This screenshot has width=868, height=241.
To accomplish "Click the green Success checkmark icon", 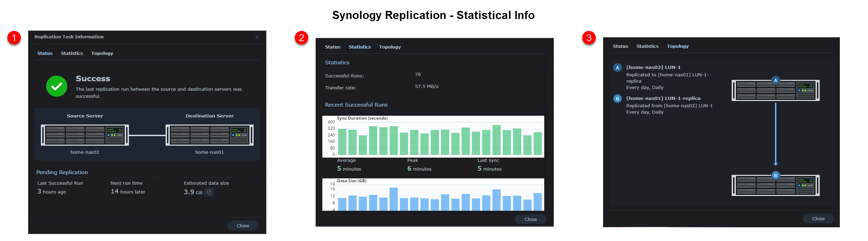I will tap(57, 86).
